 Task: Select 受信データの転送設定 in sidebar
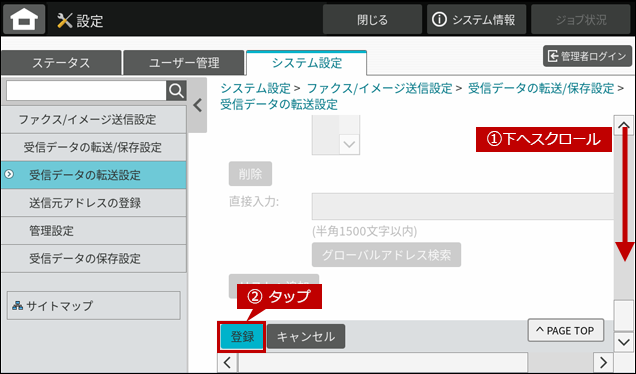pos(94,175)
